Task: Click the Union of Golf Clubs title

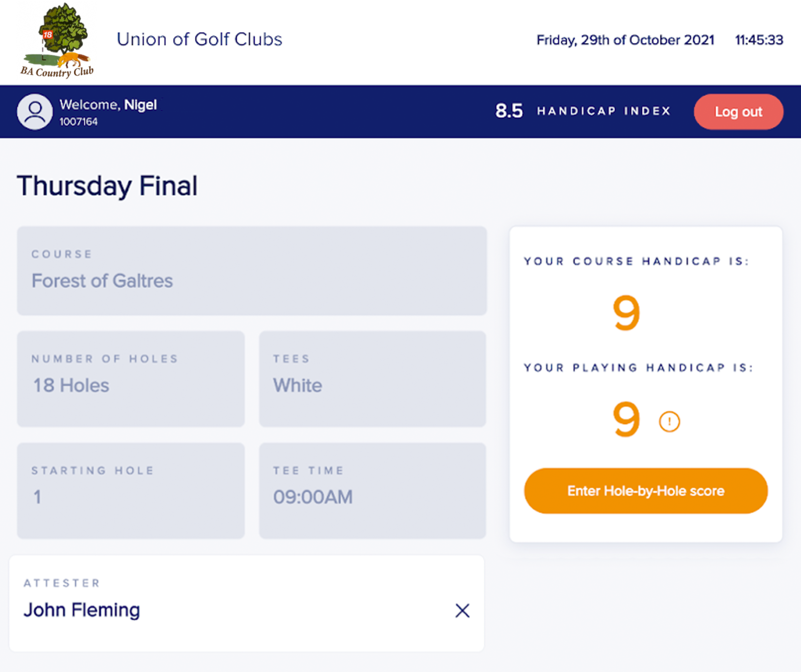Action: click(199, 39)
